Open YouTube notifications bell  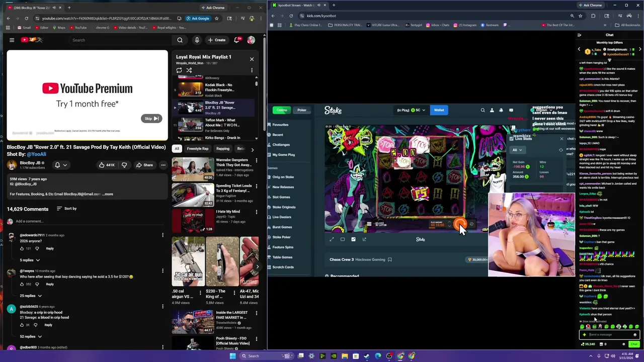[x=236, y=40]
